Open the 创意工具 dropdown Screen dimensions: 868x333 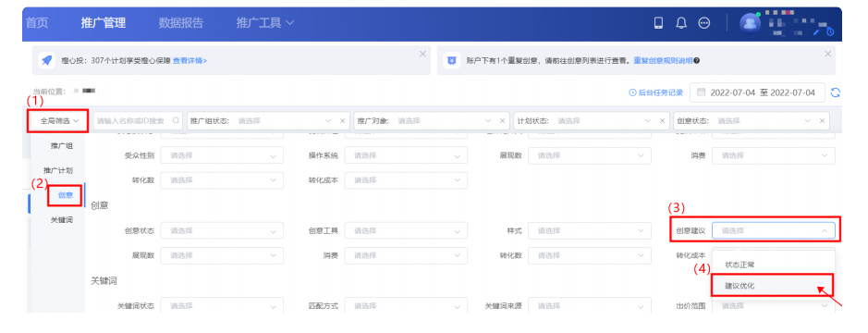pyautogui.click(x=407, y=230)
